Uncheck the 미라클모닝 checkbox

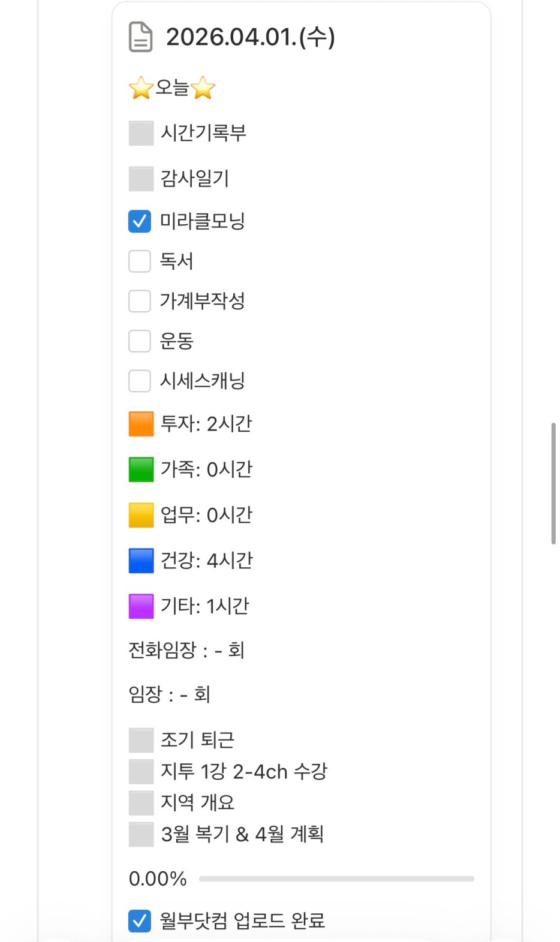click(140, 221)
